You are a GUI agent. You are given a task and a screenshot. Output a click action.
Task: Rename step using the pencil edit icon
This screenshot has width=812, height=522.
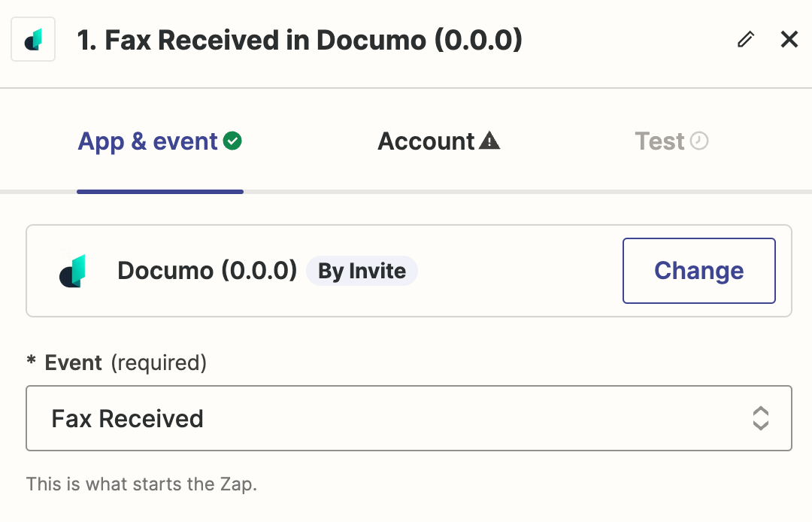[x=746, y=39]
